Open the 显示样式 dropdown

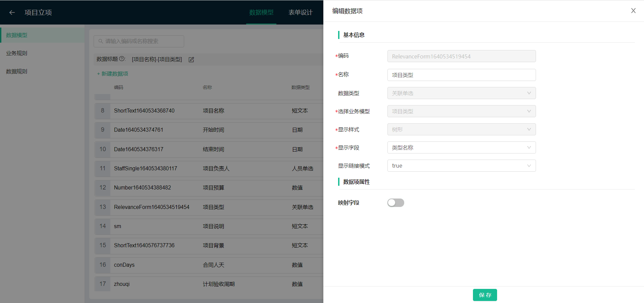click(x=462, y=129)
